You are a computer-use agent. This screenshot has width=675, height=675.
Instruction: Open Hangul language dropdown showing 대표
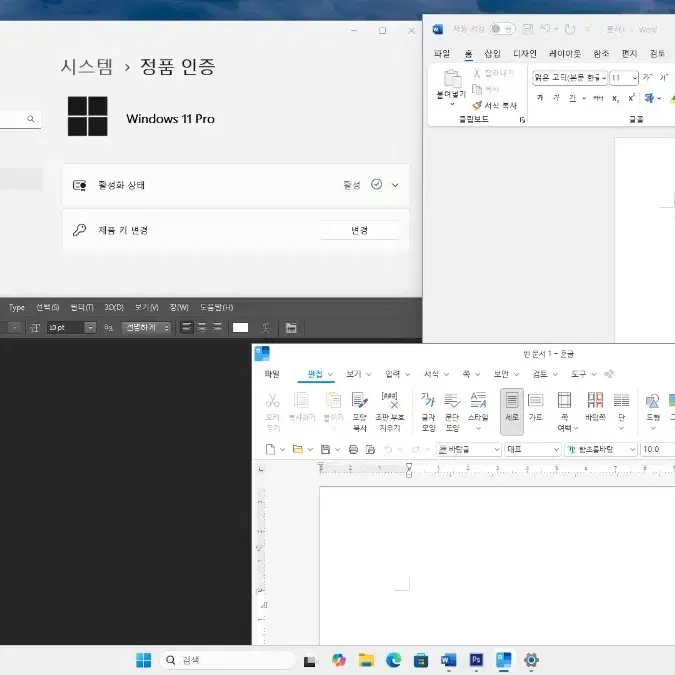533,449
